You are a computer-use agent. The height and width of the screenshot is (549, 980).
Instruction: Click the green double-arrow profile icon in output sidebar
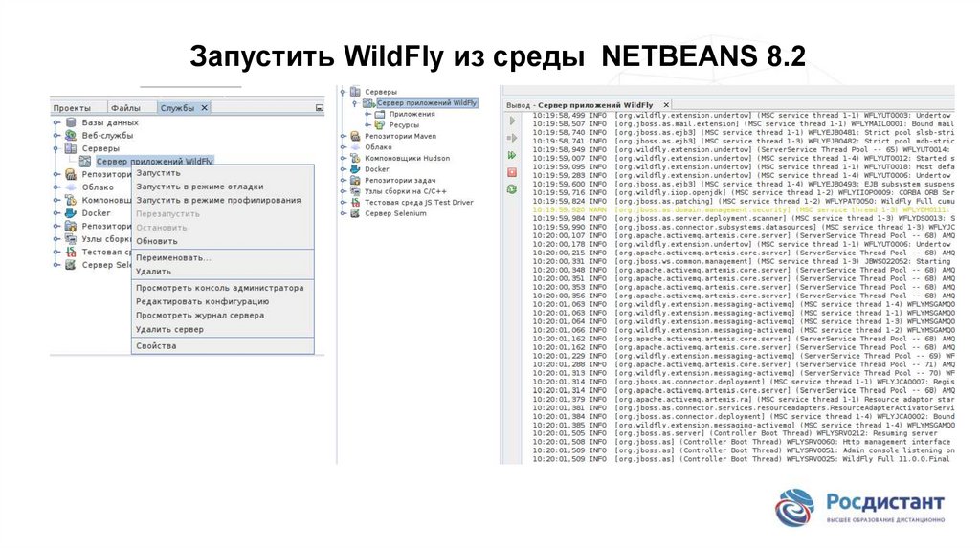pyautogui.click(x=512, y=155)
